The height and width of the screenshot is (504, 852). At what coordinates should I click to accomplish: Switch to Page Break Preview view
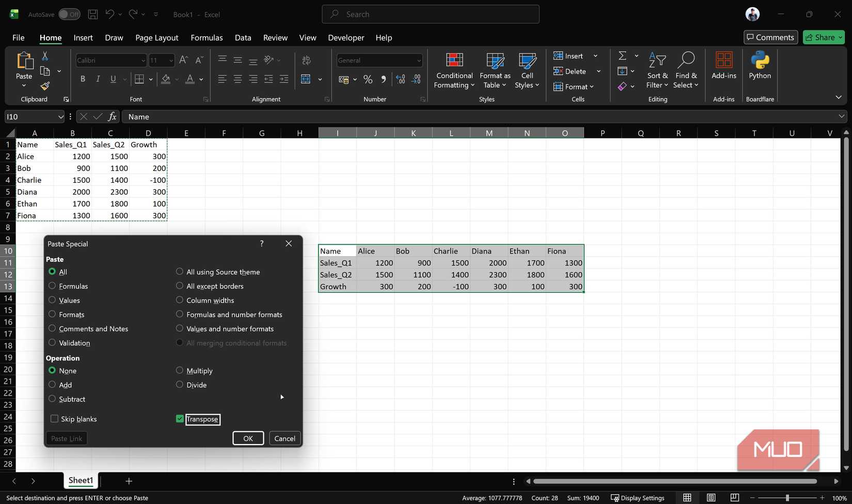coord(735,498)
